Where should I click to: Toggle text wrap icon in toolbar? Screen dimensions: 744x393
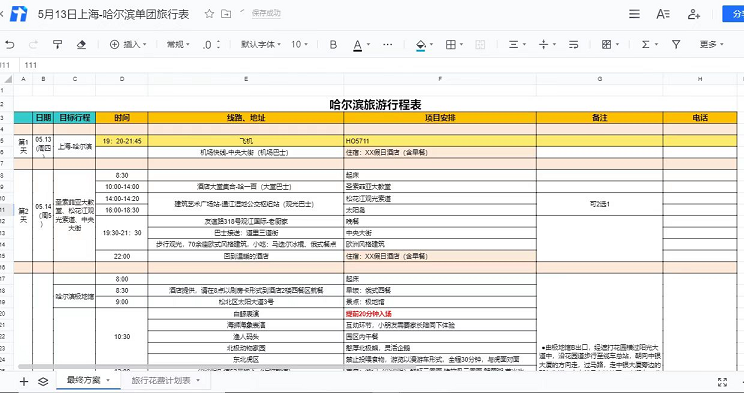(574, 45)
